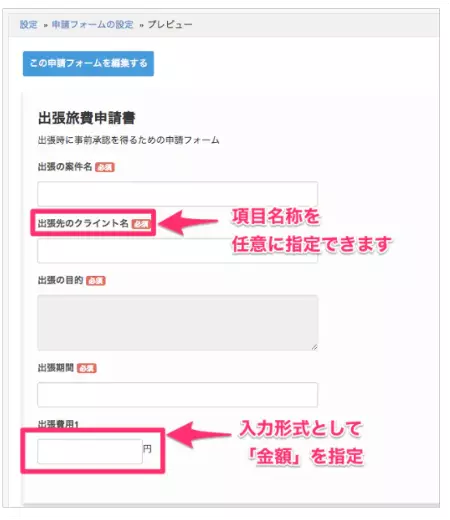Focus the 出張期間 input field
This screenshot has height=520, width=450.
(177, 395)
